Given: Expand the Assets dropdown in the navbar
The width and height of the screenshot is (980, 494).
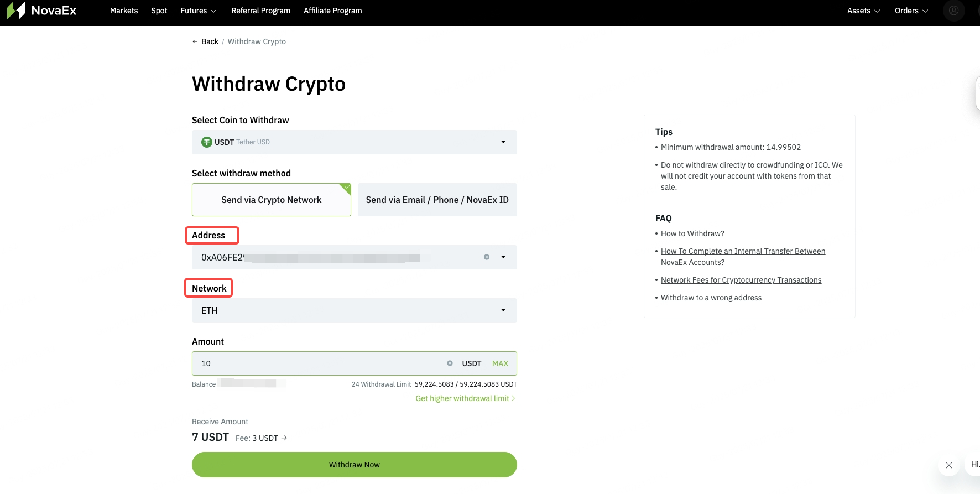Looking at the screenshot, I should (863, 11).
